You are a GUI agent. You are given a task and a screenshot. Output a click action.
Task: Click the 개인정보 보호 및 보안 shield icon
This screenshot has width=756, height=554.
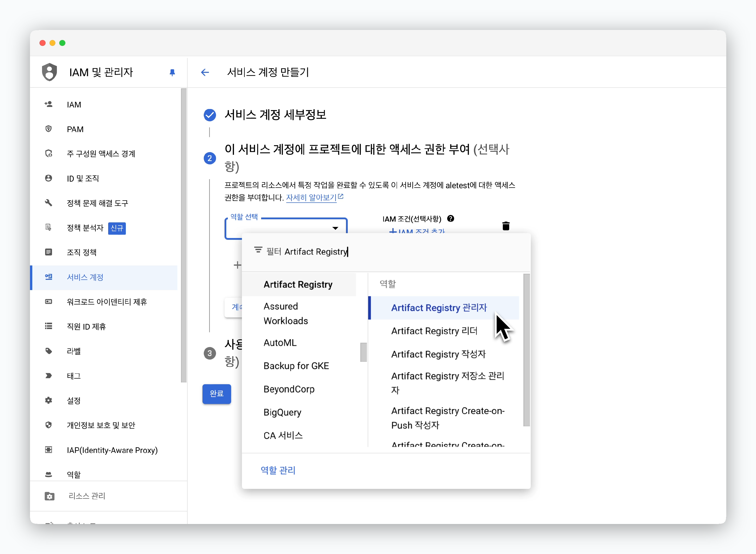[49, 425]
